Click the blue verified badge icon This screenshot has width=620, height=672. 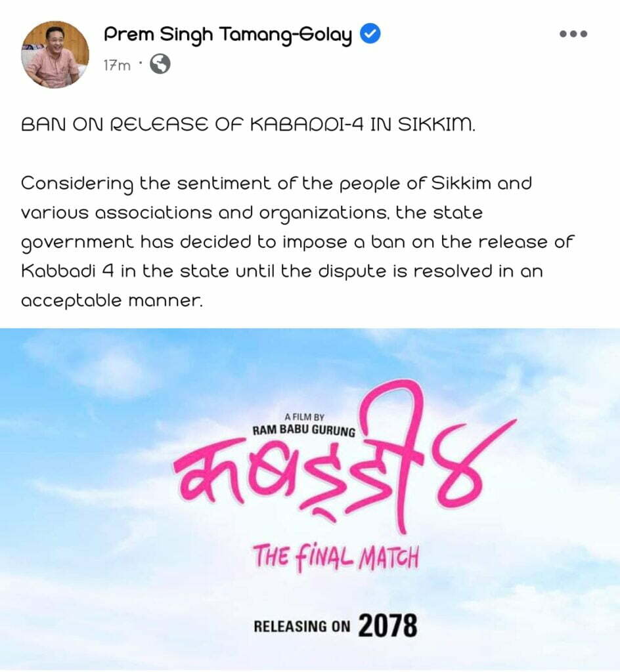coord(370,34)
